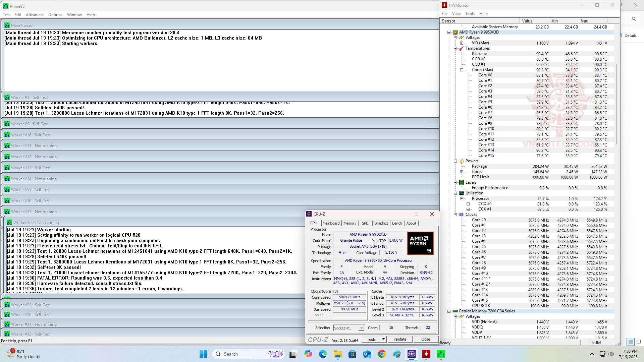
Task: Click the volume icon in the system tray
Action: click(x=611, y=354)
